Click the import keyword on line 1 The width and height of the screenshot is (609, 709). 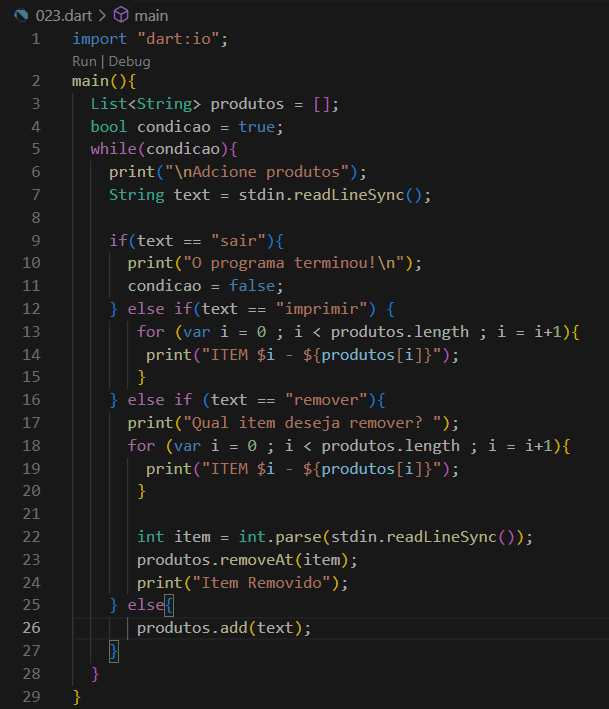click(99, 39)
